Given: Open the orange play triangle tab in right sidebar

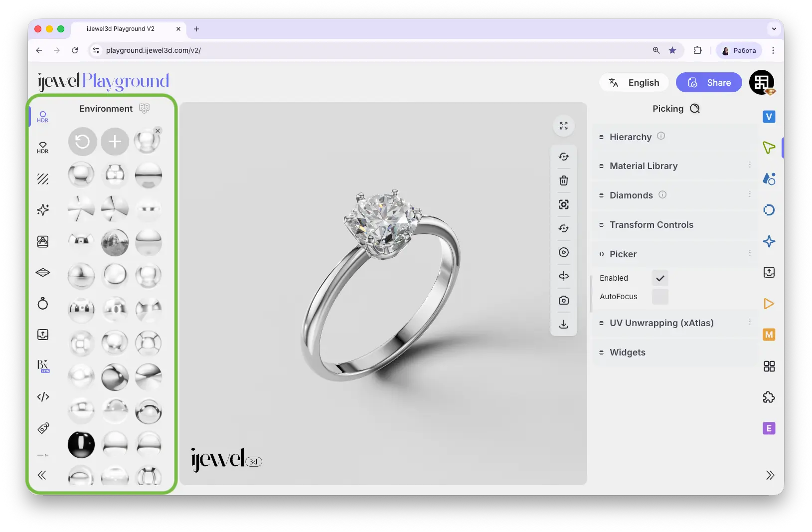Looking at the screenshot, I should [x=769, y=304].
